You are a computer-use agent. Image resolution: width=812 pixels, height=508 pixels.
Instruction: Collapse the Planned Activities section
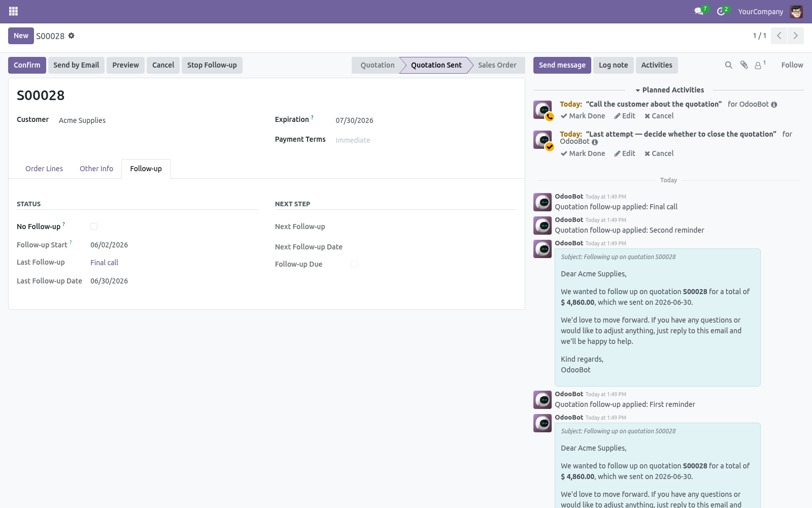[669, 90]
